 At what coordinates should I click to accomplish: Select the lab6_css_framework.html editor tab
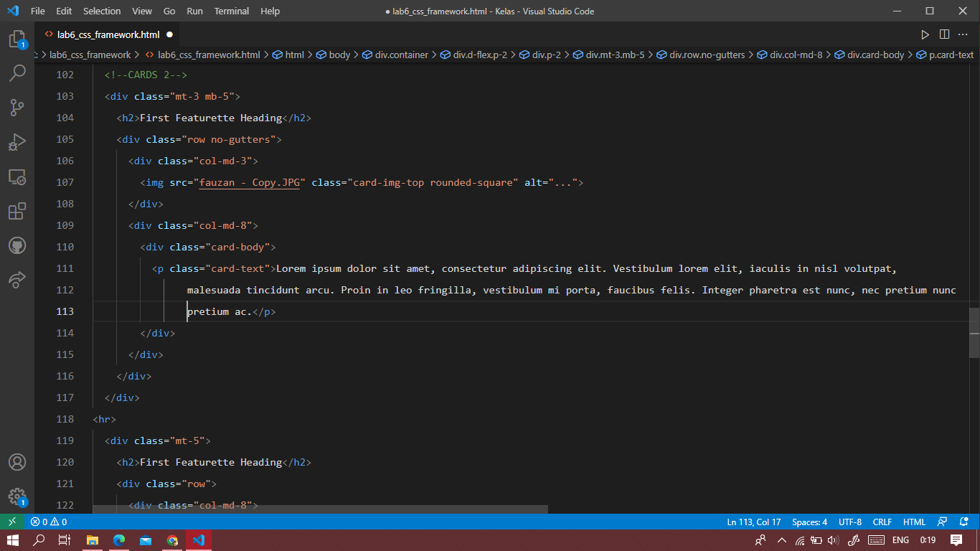[x=106, y=34]
